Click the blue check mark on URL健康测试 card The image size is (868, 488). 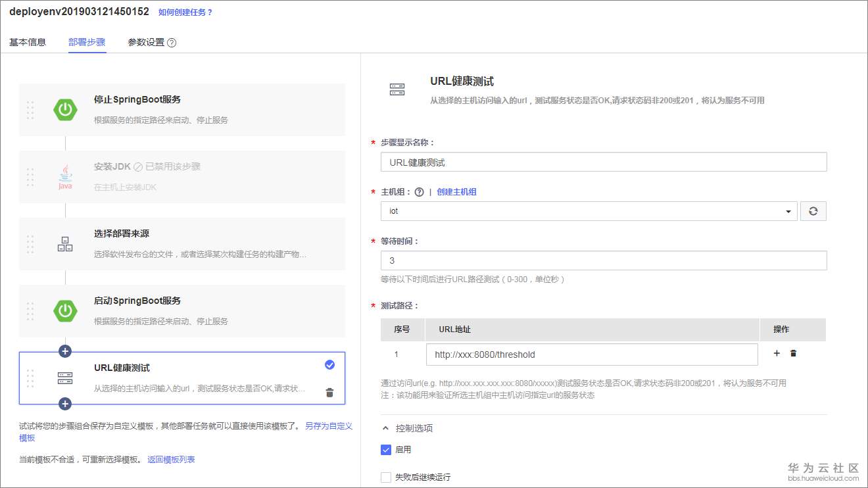[x=329, y=365]
